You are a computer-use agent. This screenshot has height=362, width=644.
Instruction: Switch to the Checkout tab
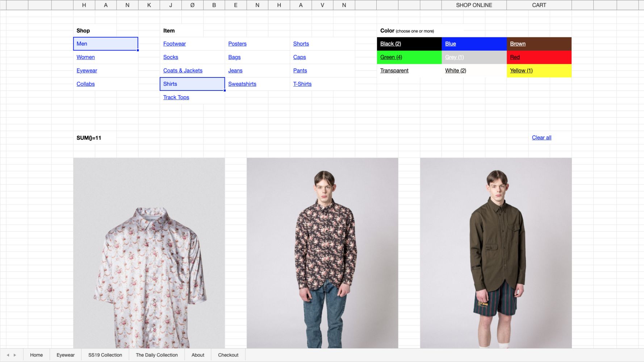tap(228, 355)
